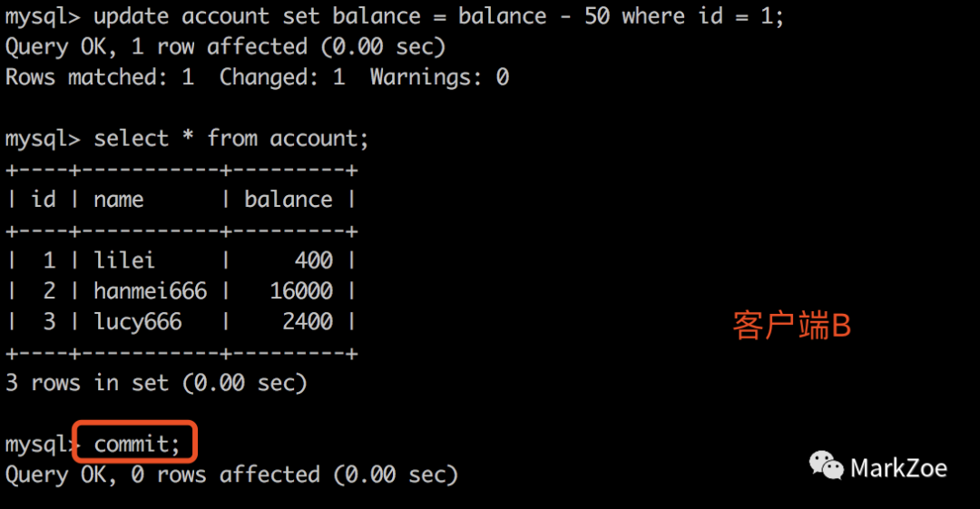The image size is (980, 509).
Task: Click the highlighted commit; command
Action: 137,444
